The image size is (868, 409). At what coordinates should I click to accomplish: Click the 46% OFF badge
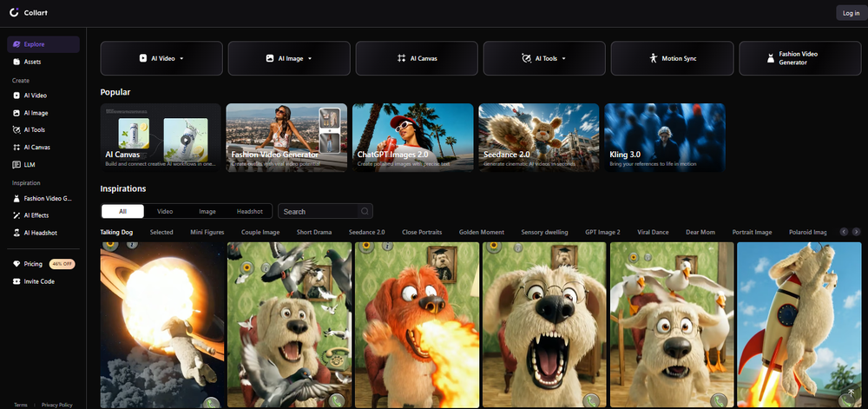coord(62,264)
